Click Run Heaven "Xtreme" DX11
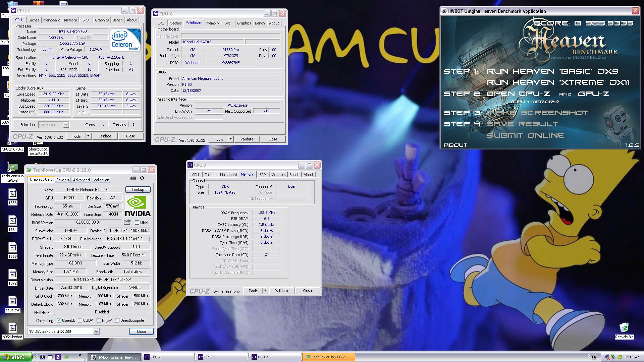Viewport: 644px width, 362px height. pyautogui.click(x=558, y=82)
